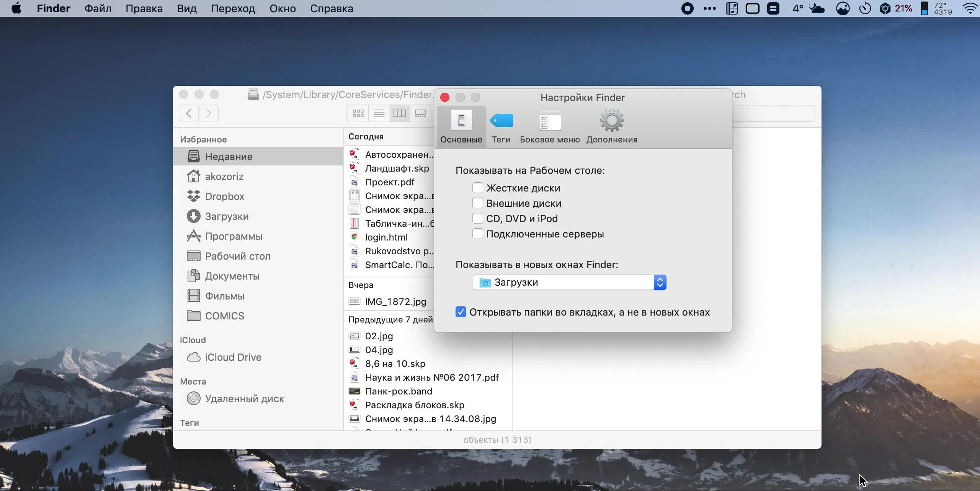The height and width of the screenshot is (491, 980).
Task: Enable Жесткие диски on desktop
Action: 477,188
